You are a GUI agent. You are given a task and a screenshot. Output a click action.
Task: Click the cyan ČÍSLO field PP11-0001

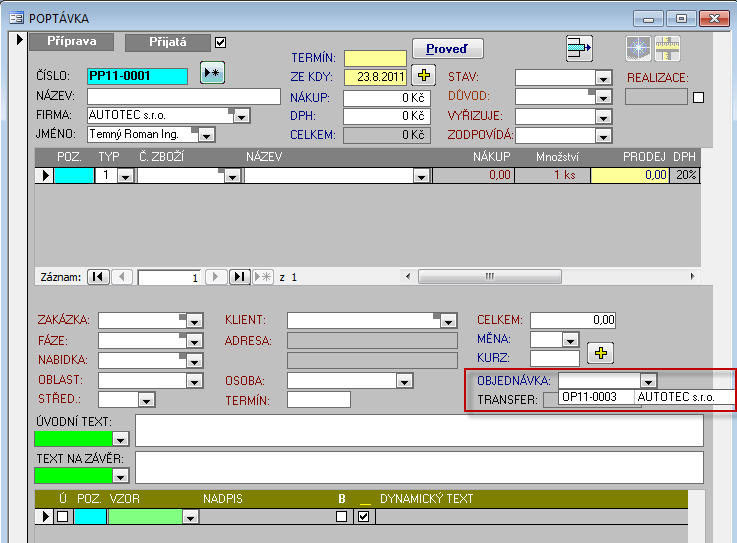coord(137,76)
